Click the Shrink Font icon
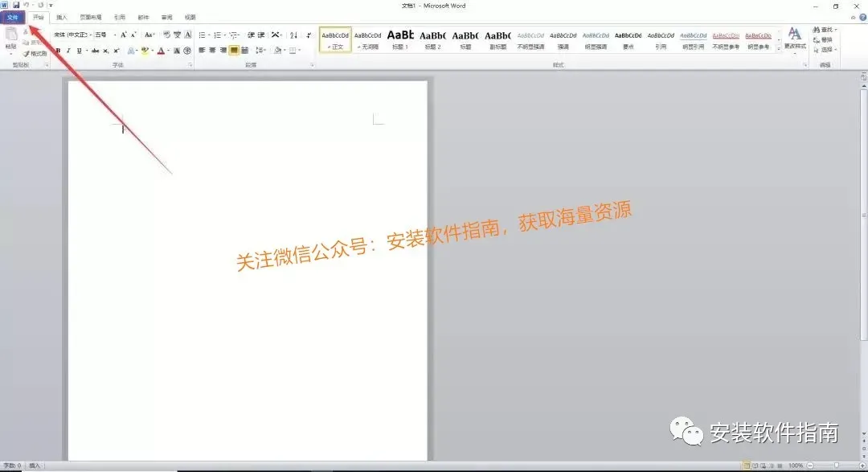 pyautogui.click(x=133, y=35)
